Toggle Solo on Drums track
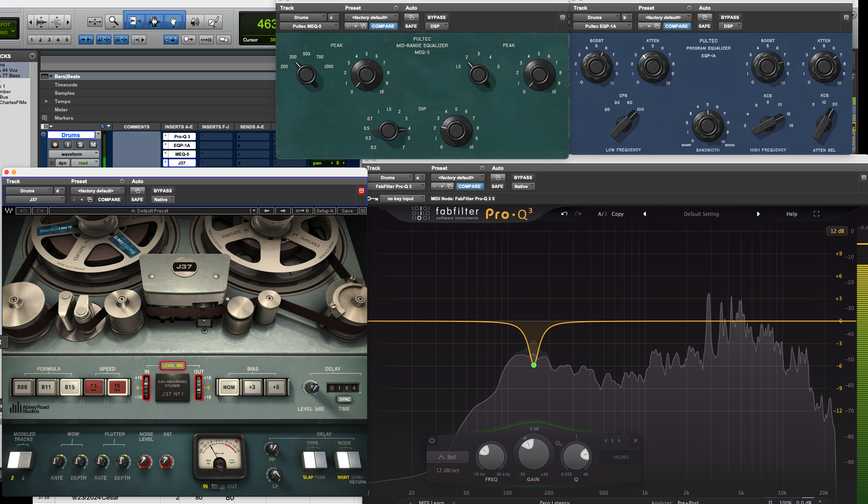This screenshot has height=504, width=868. [81, 145]
